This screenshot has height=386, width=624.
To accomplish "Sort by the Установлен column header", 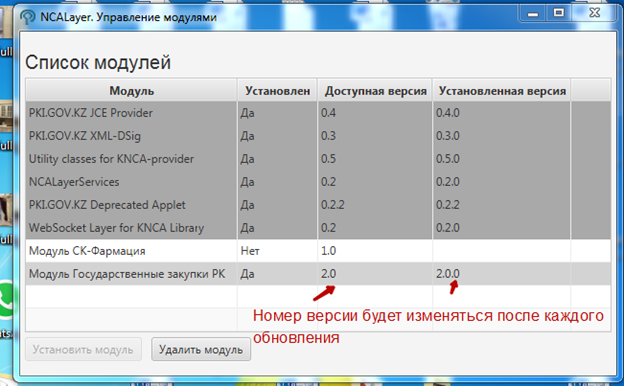I will [x=277, y=91].
